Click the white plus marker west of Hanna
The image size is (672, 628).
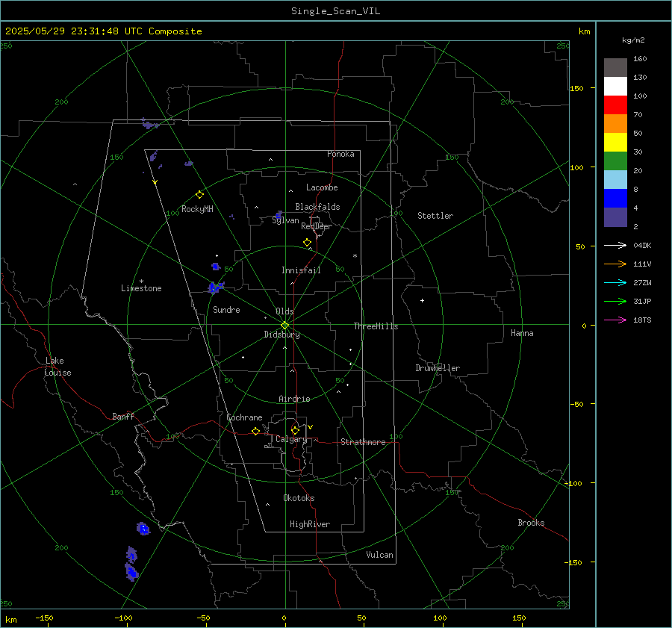tap(422, 300)
